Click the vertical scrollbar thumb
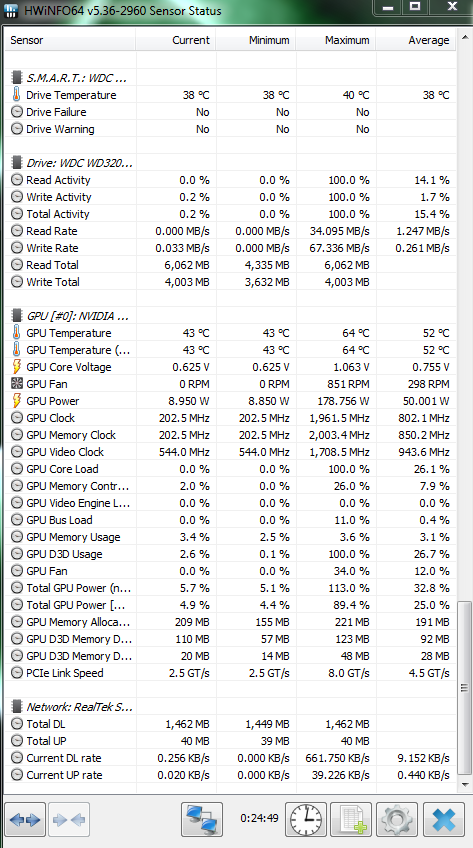This screenshot has height=848, width=473. (x=464, y=687)
